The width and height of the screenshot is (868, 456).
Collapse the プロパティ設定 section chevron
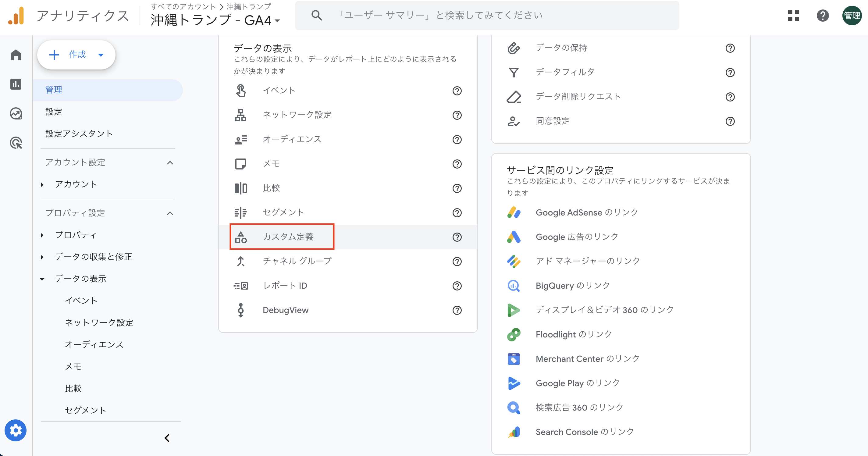tap(170, 213)
